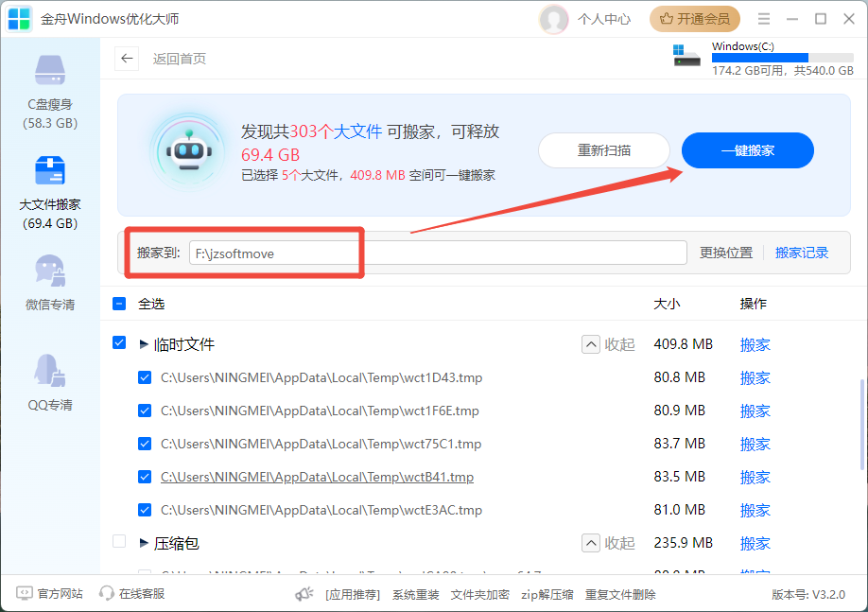
Task: Click the 409.8 MB size of 临时文件
Action: coord(683,344)
